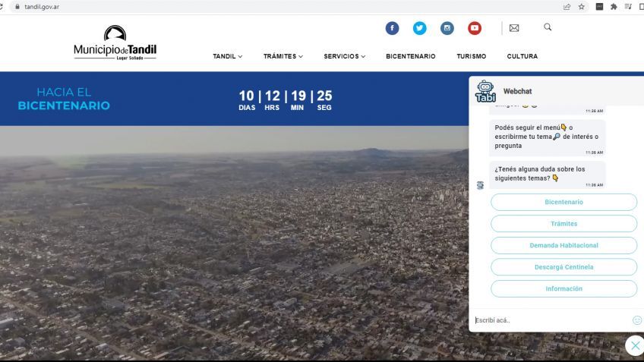Screen dimensions: 644x362
Task: Expand the TANDIL dropdown menu
Action: pyautogui.click(x=228, y=56)
